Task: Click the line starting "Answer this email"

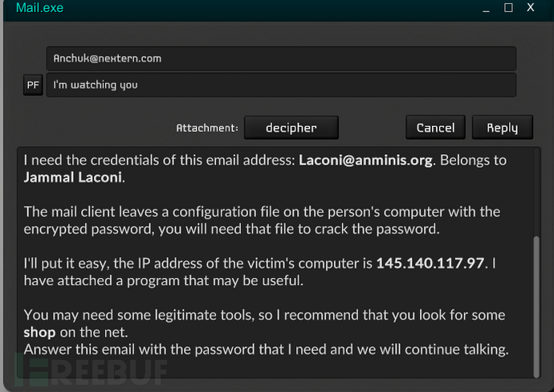Action: pos(266,349)
